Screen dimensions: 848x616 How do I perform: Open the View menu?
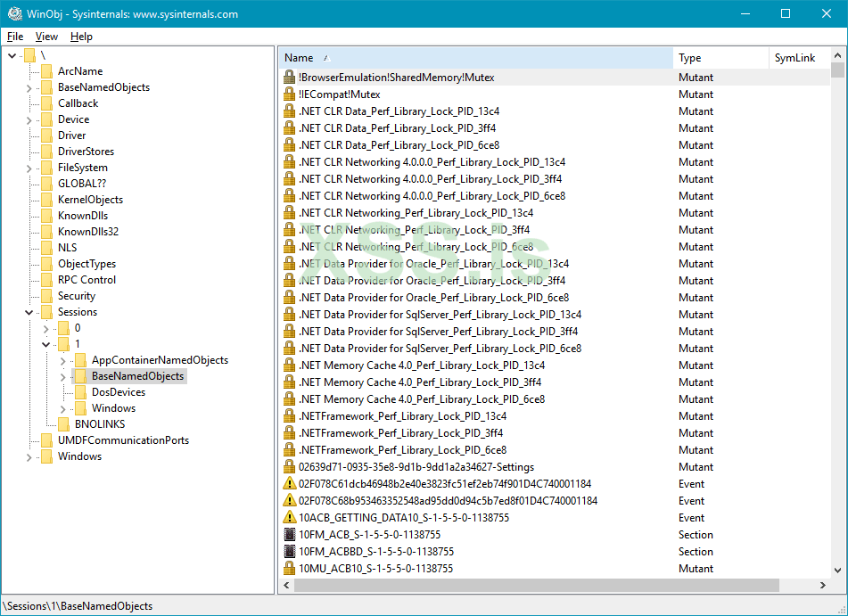(46, 37)
